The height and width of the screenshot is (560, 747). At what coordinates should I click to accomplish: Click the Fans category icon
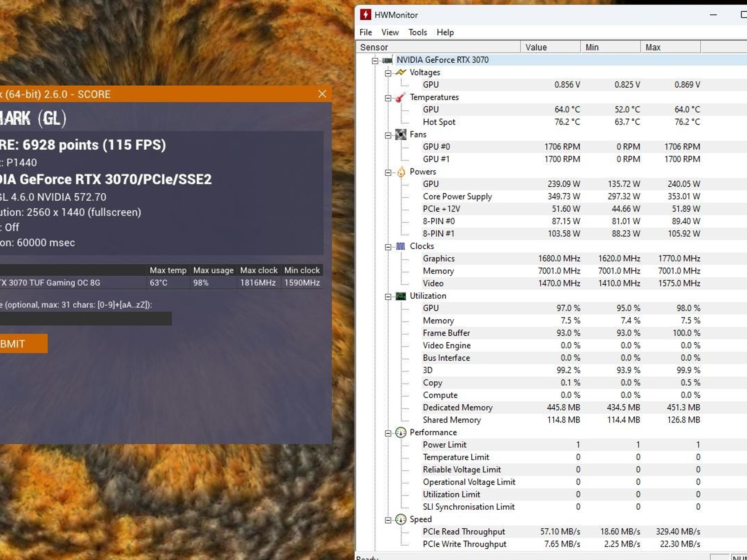400,135
